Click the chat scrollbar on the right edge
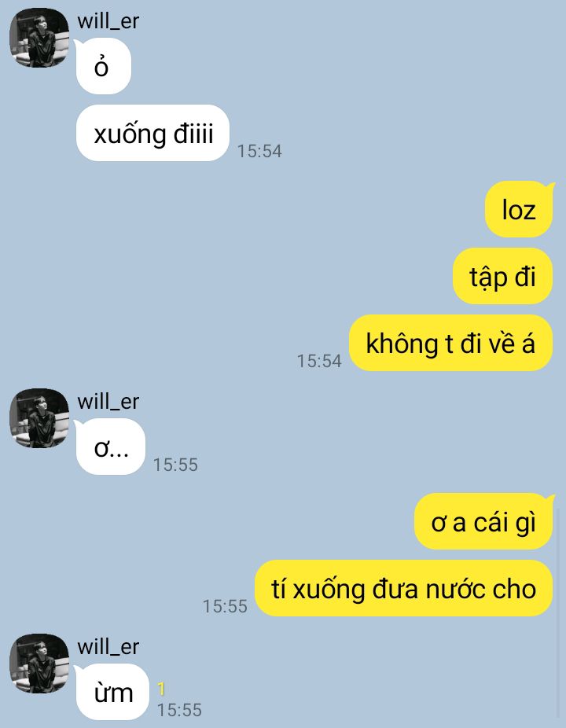566x728 pixels. (x=557, y=613)
